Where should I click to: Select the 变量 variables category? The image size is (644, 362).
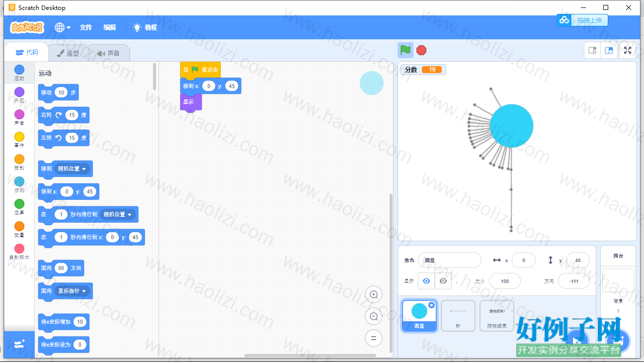(19, 229)
